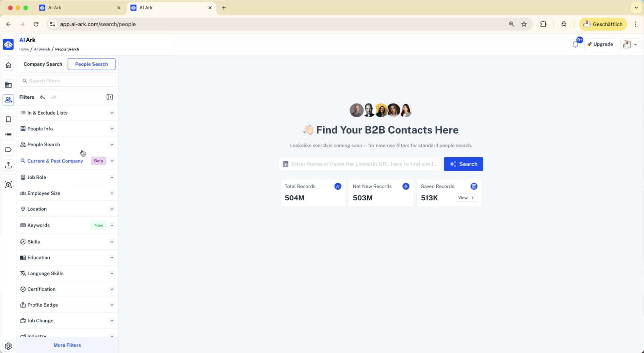
Task: Click the undo filter arrow
Action: point(42,97)
